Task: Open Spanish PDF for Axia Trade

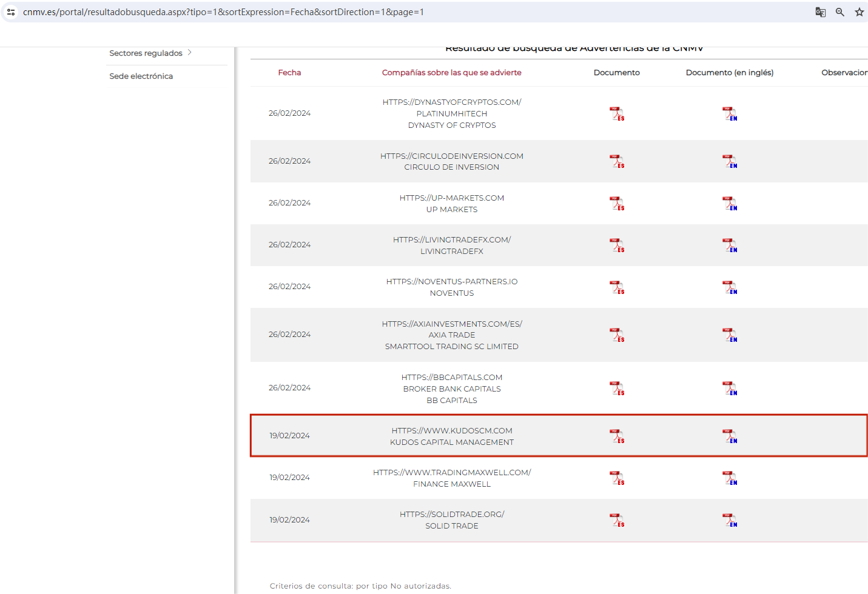Action: click(x=617, y=335)
